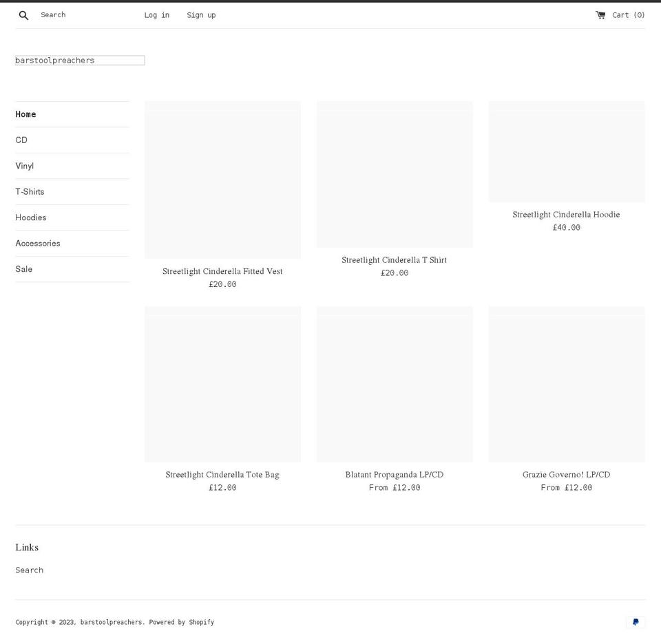Screen dimensions: 661x644
Task: Click the PayPal payment icon in footer
Action: pyautogui.click(x=636, y=622)
